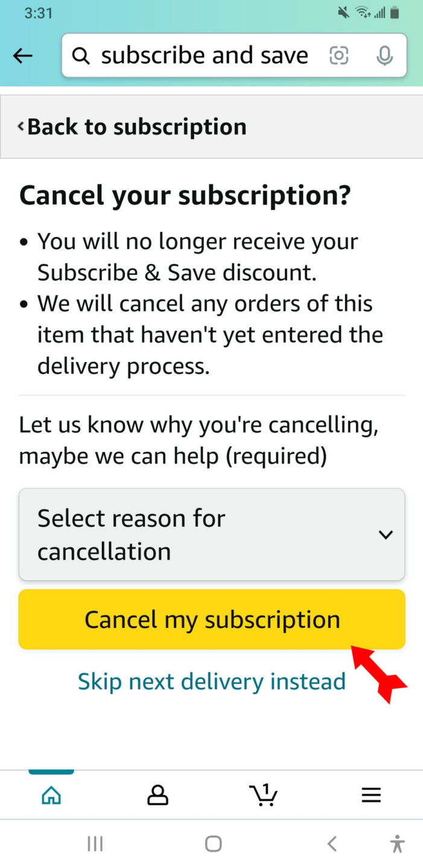Switch to the cart tab showing one item
Image resolution: width=423 pixels, height=868 pixels.
click(x=263, y=795)
